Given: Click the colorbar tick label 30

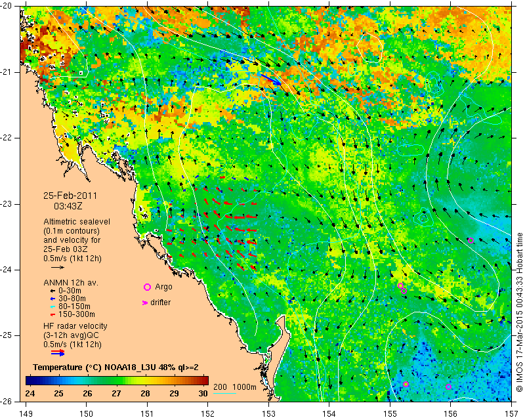Looking at the screenshot, I should coord(203,394).
